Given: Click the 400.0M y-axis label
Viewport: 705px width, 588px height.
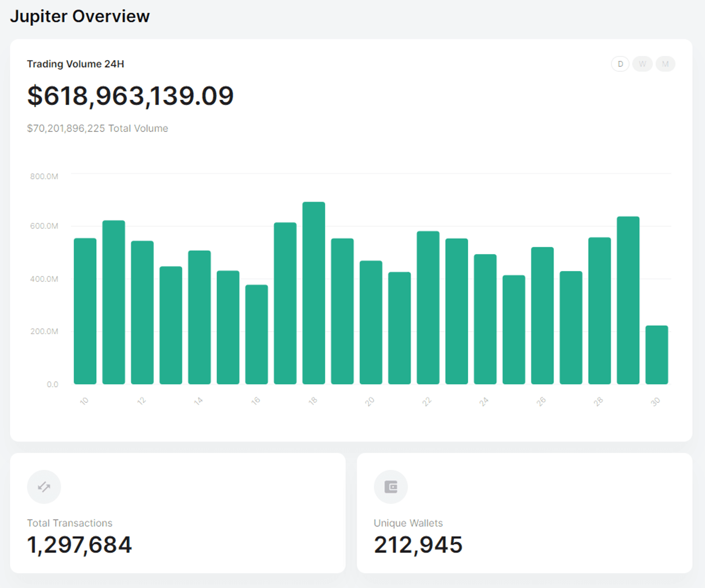Looking at the screenshot, I should (44, 279).
